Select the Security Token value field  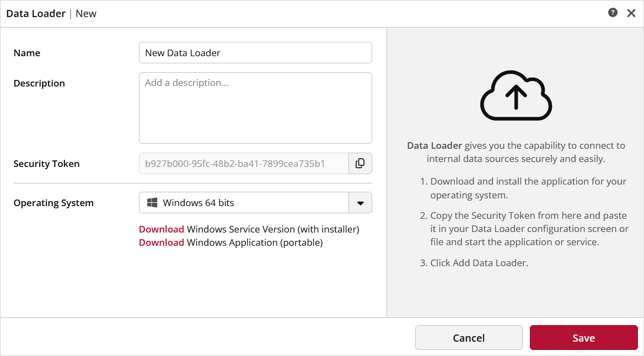click(x=244, y=164)
